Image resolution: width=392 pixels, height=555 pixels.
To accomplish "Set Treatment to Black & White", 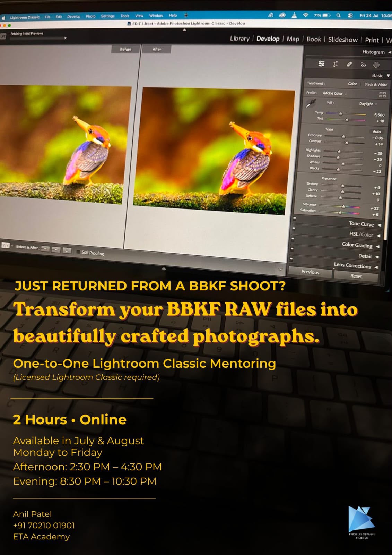I will [376, 84].
